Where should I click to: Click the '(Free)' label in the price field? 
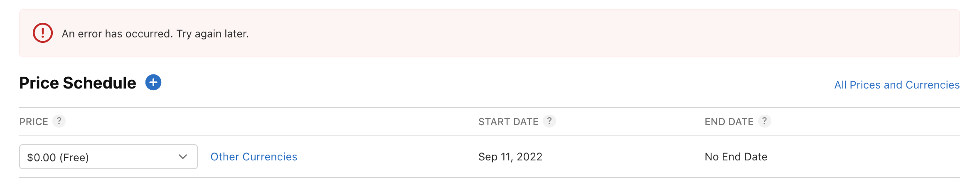[x=74, y=158]
